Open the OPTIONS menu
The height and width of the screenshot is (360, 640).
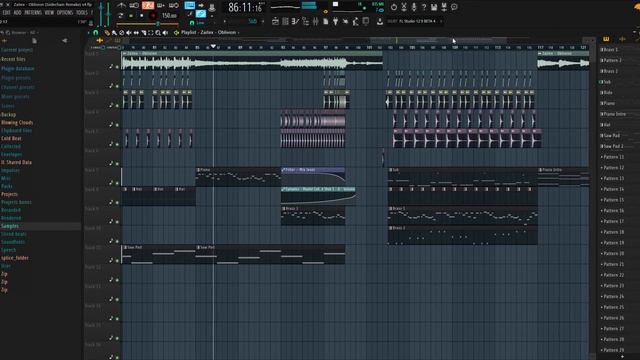[64, 13]
